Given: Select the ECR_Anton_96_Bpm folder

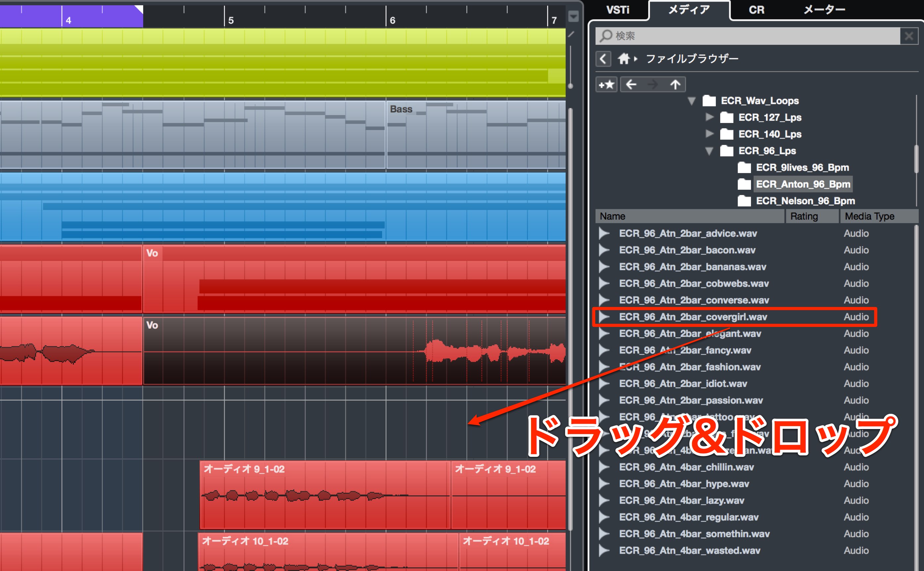Looking at the screenshot, I should 803,184.
